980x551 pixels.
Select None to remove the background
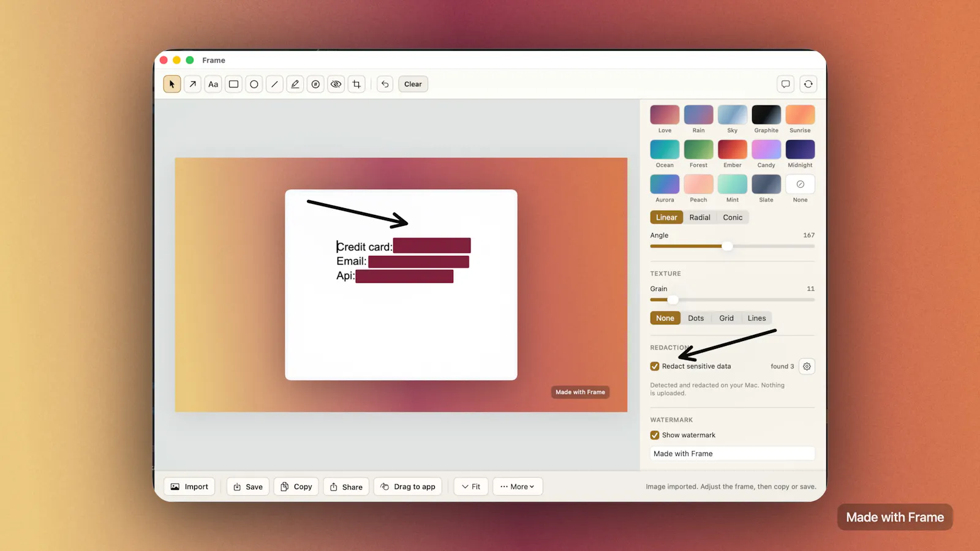coord(800,184)
